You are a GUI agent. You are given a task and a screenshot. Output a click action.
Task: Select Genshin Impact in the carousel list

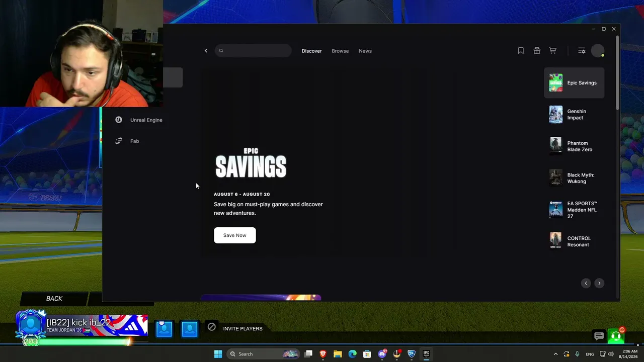574,115
